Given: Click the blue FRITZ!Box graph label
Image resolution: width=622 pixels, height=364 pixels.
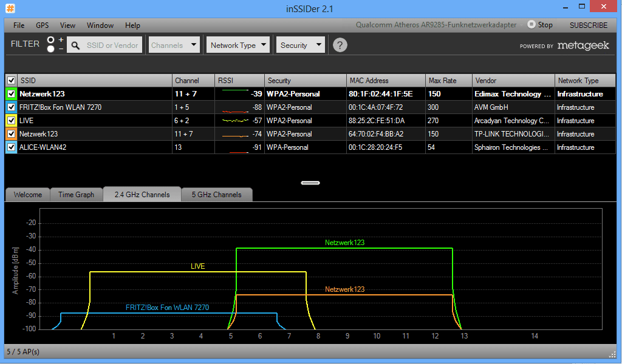Looking at the screenshot, I should point(167,308).
